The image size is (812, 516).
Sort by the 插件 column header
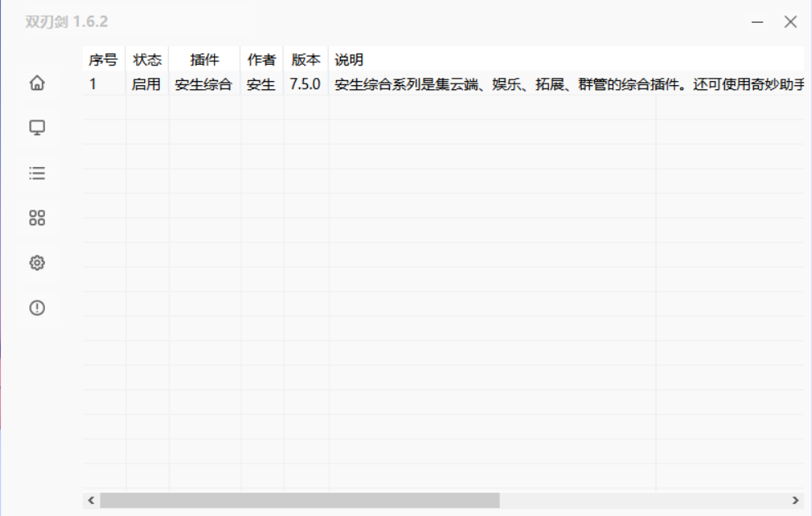coord(205,59)
